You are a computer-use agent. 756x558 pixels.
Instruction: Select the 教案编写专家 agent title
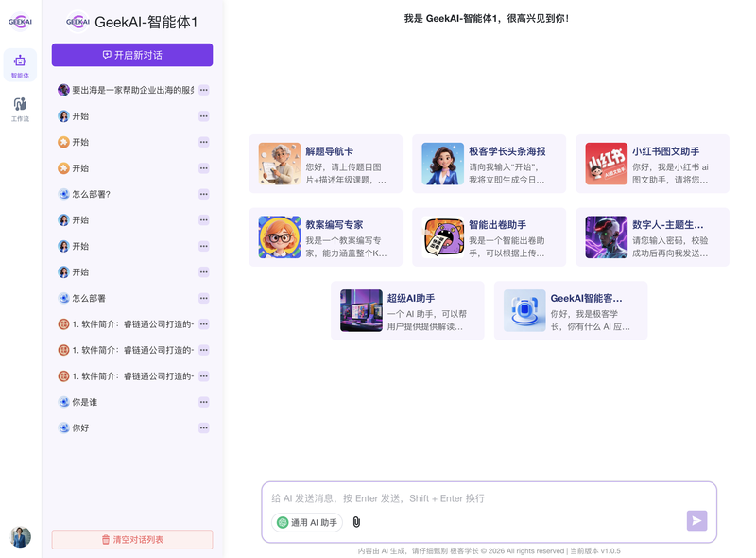pos(335,224)
